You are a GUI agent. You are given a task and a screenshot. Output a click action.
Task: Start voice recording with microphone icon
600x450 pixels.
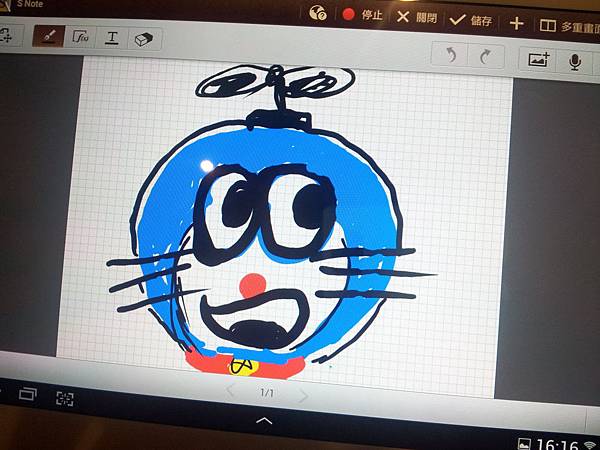[x=574, y=62]
